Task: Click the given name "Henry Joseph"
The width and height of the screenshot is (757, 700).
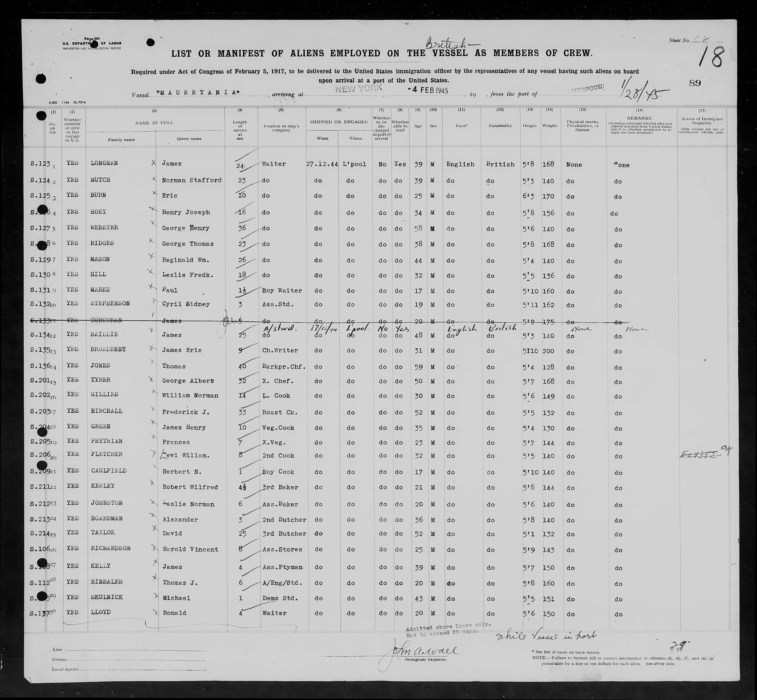Action: pyautogui.click(x=186, y=212)
